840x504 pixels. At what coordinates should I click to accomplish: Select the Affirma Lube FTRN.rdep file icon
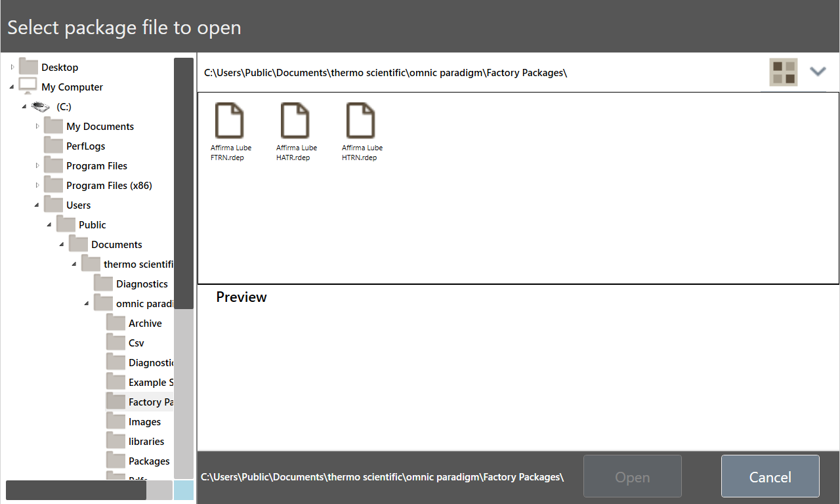(229, 121)
